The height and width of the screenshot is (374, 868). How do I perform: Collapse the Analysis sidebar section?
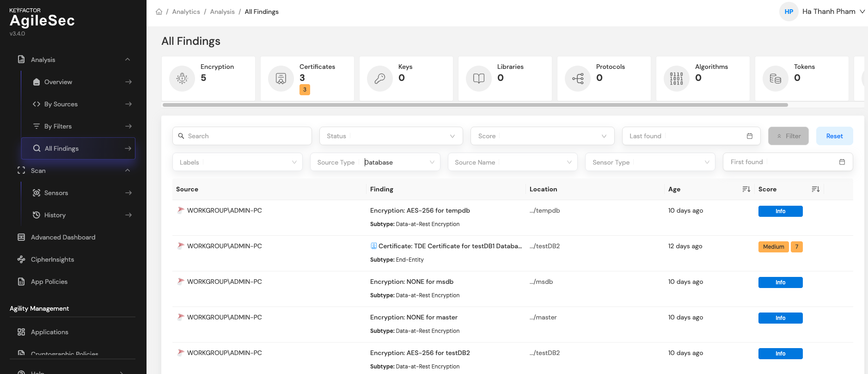click(128, 60)
